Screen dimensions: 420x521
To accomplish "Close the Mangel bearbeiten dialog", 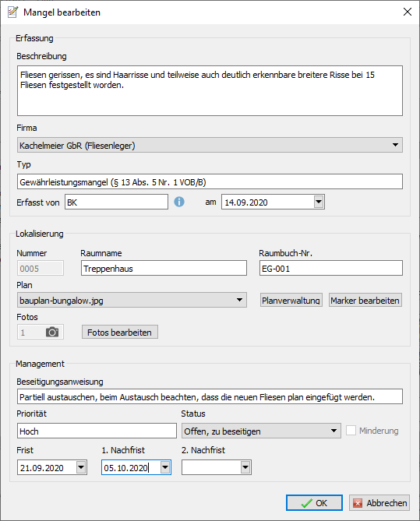I will coord(408,12).
